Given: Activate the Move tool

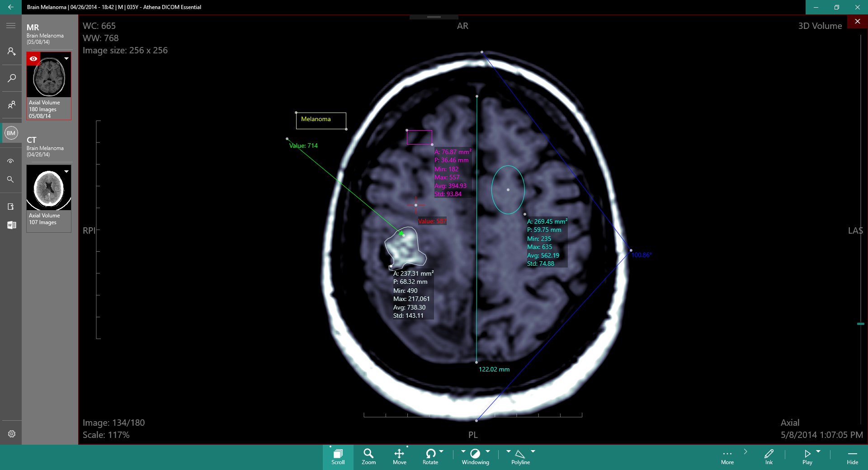Looking at the screenshot, I should pos(400,456).
